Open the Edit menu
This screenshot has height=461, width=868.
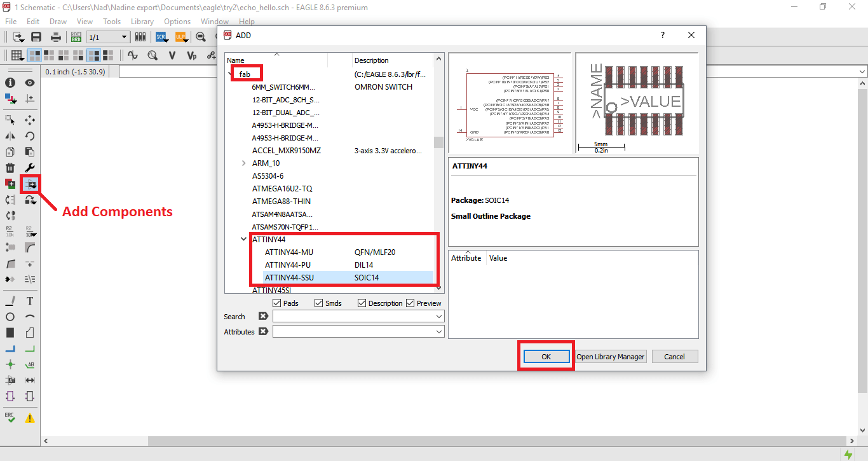coord(33,22)
